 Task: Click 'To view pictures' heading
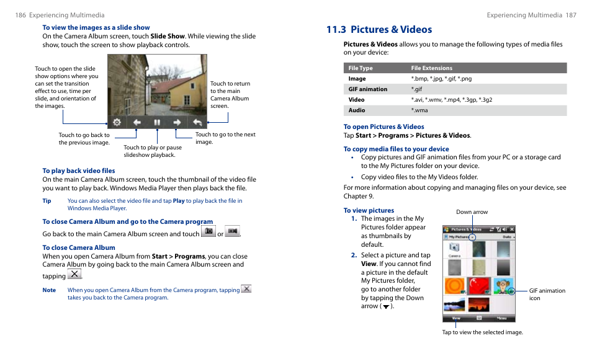click(369, 210)
